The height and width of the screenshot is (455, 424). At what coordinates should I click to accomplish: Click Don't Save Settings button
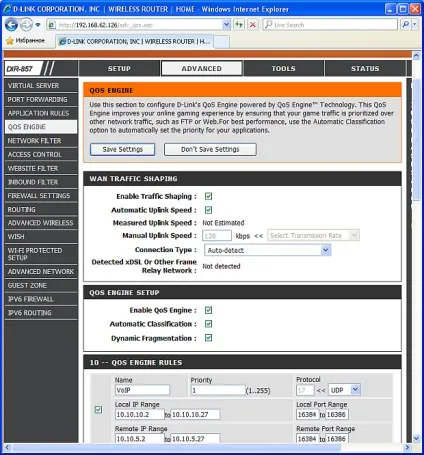pyautogui.click(x=210, y=149)
